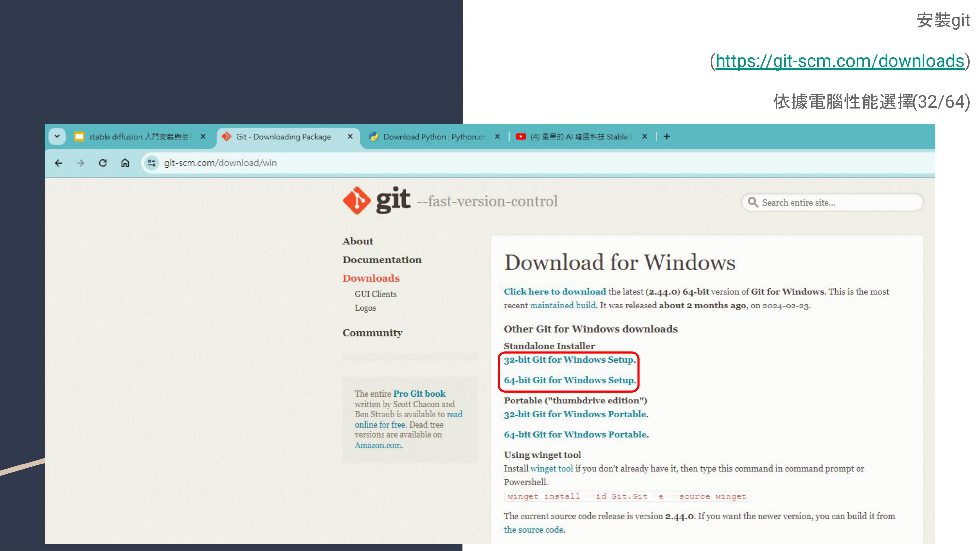Click the '--fast-version-control' tagline
980x551 pixels.
[487, 201]
